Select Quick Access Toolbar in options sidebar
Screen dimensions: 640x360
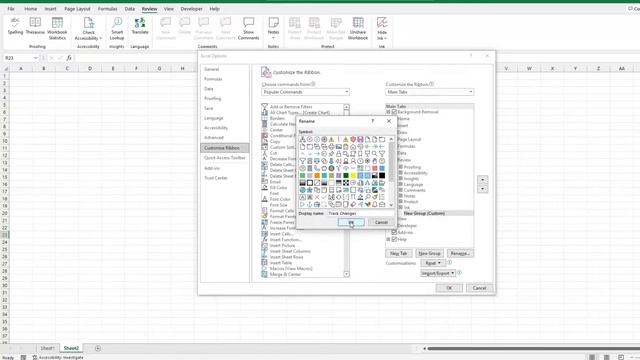tap(224, 158)
